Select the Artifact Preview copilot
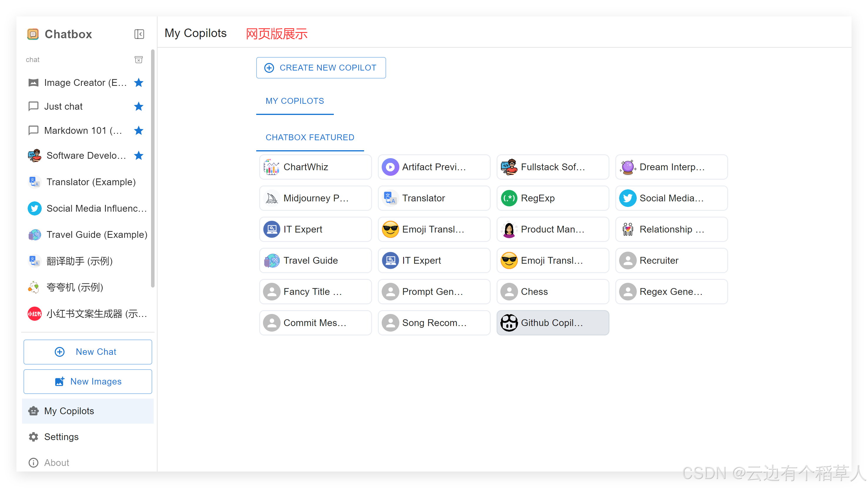The image size is (868, 488). pyautogui.click(x=434, y=167)
